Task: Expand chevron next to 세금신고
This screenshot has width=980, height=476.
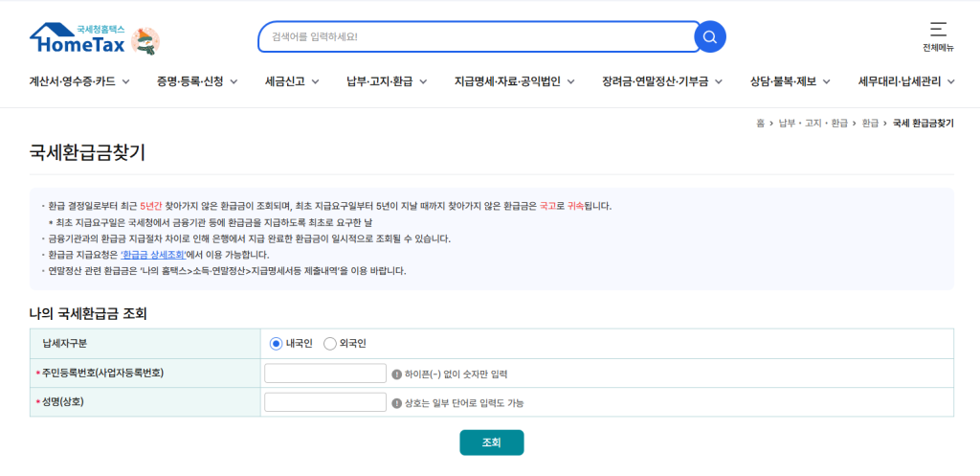Action: [x=315, y=81]
